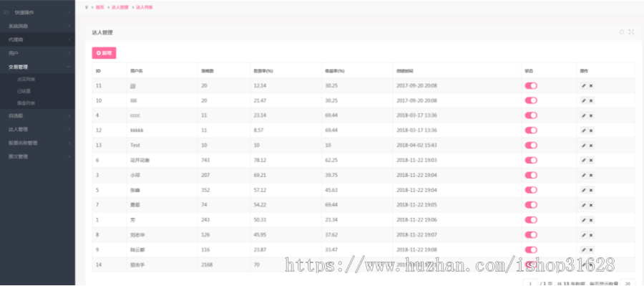Click the refresh icon in panel header
Viewport: 644px width, 286px height.
tap(622, 32)
